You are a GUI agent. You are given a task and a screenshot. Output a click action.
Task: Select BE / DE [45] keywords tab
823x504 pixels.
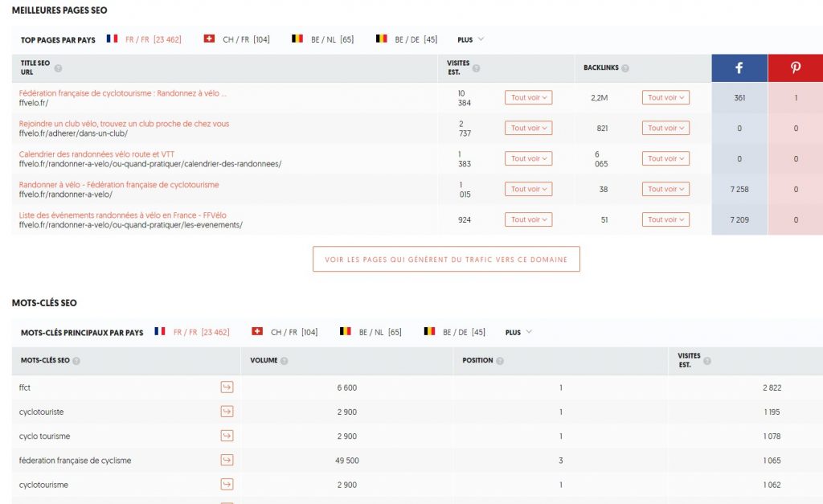click(x=464, y=332)
